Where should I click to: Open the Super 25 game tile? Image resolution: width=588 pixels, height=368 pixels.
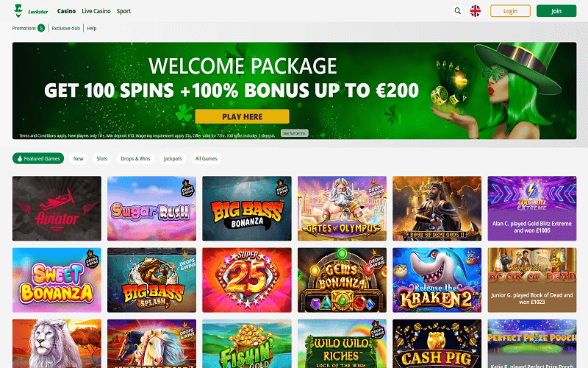pos(247,280)
